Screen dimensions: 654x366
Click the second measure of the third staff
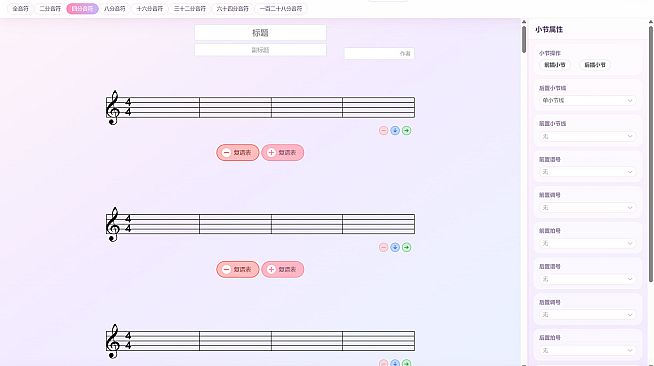(235, 341)
